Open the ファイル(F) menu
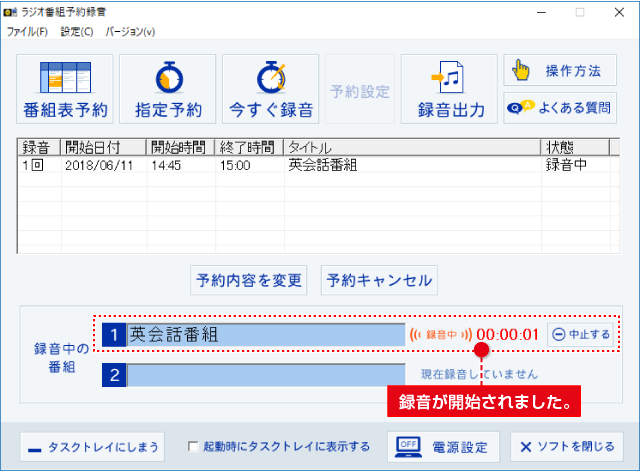 pos(27,31)
